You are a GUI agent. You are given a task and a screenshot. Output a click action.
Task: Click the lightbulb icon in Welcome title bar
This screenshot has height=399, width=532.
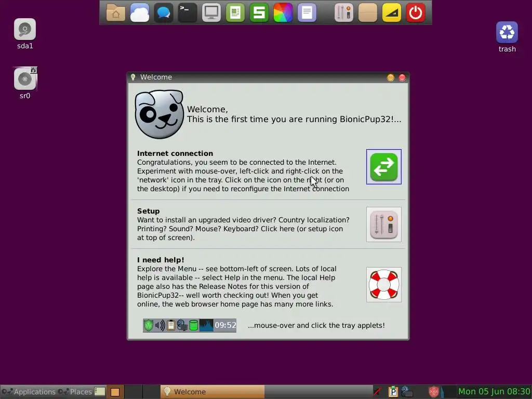133,77
